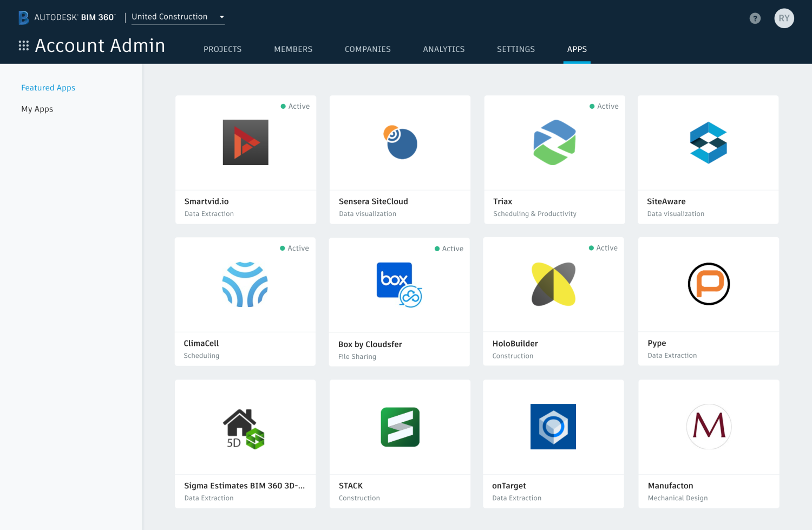The width and height of the screenshot is (812, 530).
Task: Click Data Extraction under Sigma Estimates
Action: 209,498
